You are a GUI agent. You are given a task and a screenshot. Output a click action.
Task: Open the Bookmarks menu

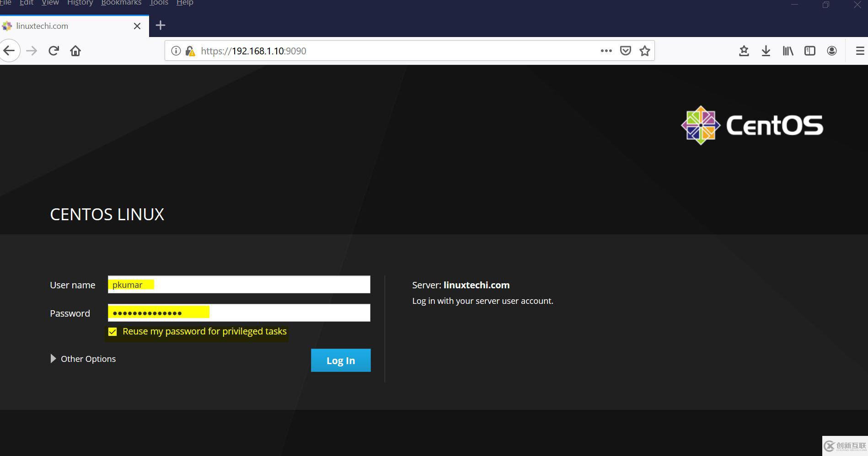[121, 3]
